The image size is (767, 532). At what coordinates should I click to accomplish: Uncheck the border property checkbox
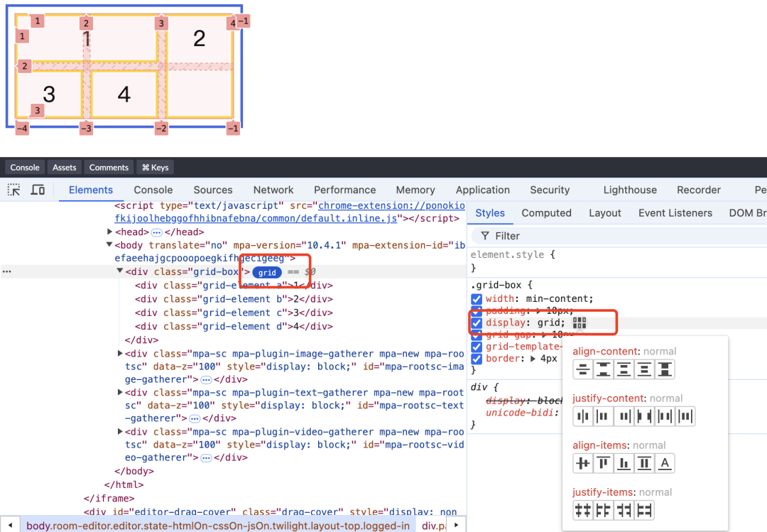(x=477, y=359)
